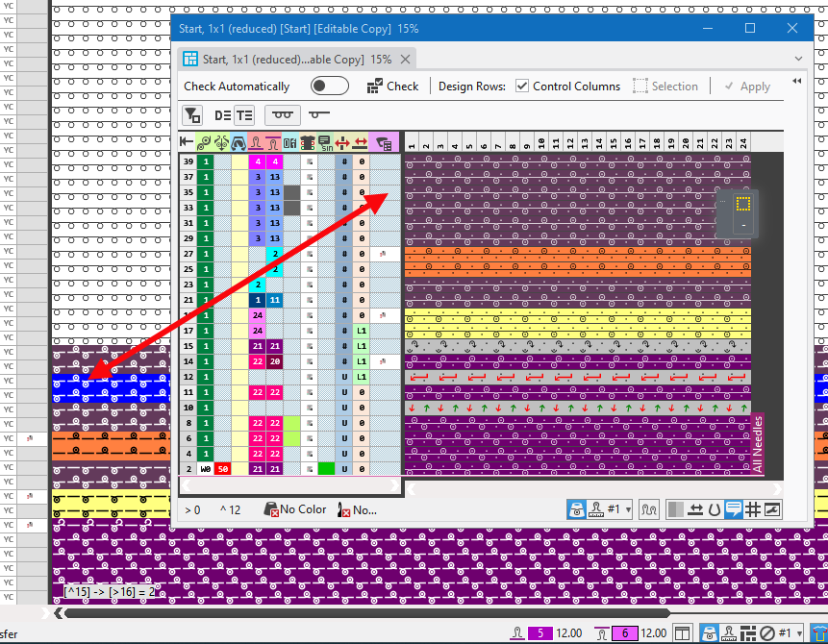
Task: Click the expand rows T-lines icon
Action: pos(244,115)
